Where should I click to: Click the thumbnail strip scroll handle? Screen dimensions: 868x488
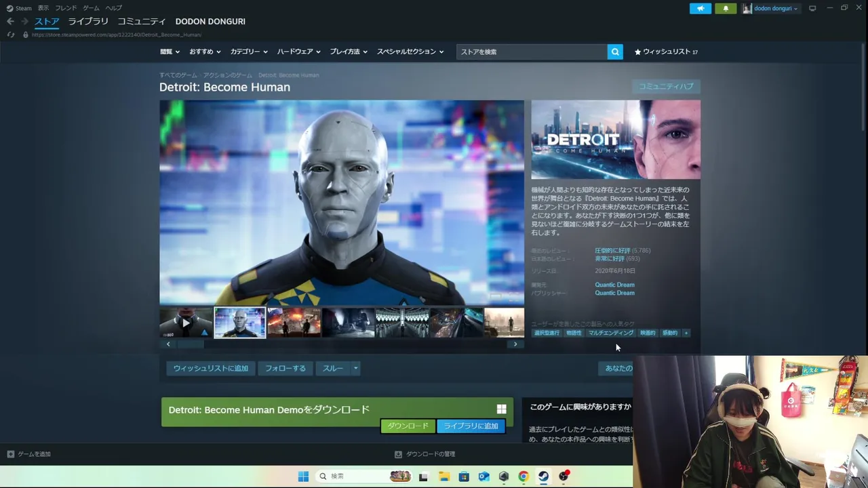(191, 344)
